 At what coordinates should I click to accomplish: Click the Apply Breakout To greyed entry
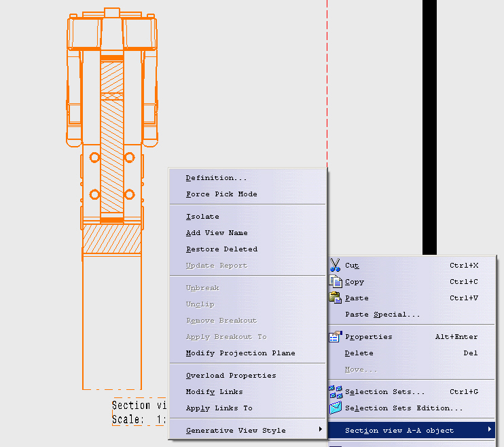click(x=226, y=337)
